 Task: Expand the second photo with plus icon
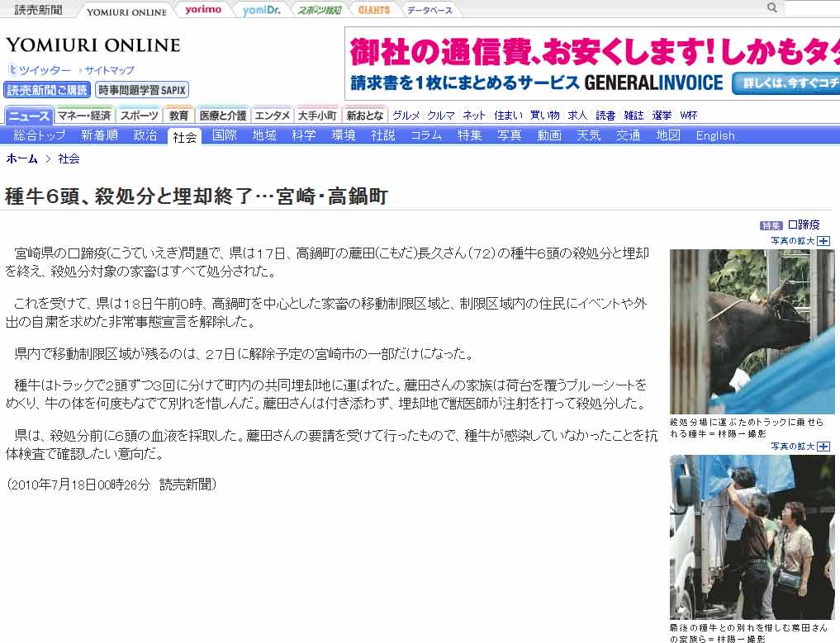click(823, 447)
